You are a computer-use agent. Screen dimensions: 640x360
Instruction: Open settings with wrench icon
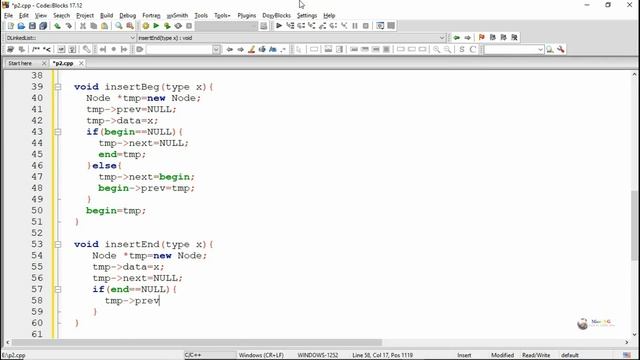point(561,49)
